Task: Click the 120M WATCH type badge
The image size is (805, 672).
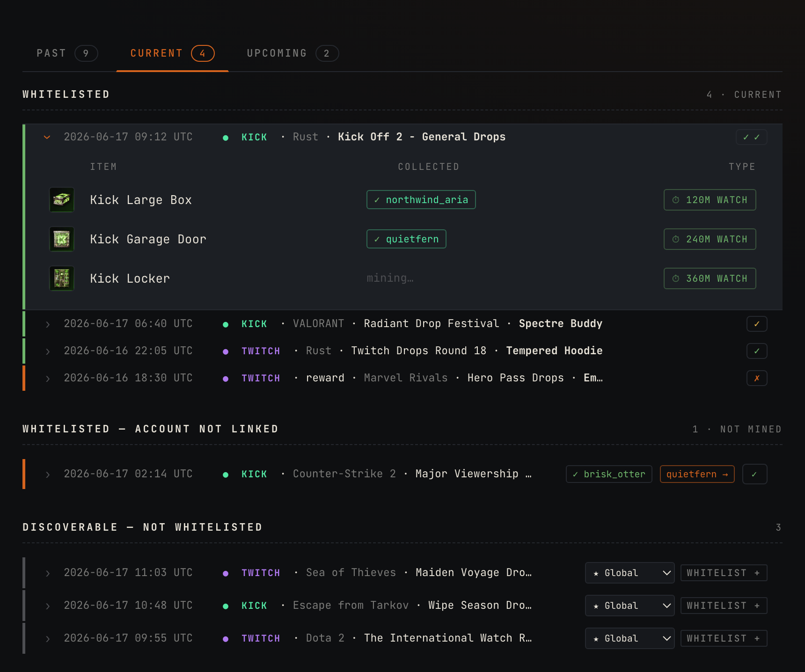Action: [x=710, y=200]
